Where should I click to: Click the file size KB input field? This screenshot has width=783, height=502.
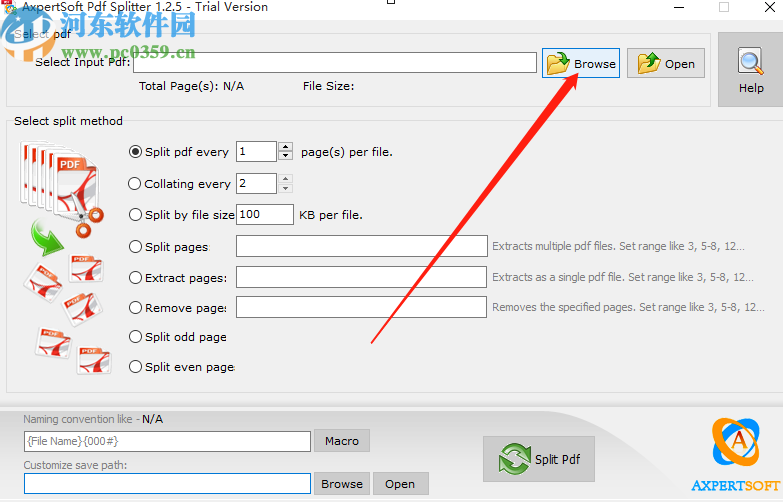(265, 214)
